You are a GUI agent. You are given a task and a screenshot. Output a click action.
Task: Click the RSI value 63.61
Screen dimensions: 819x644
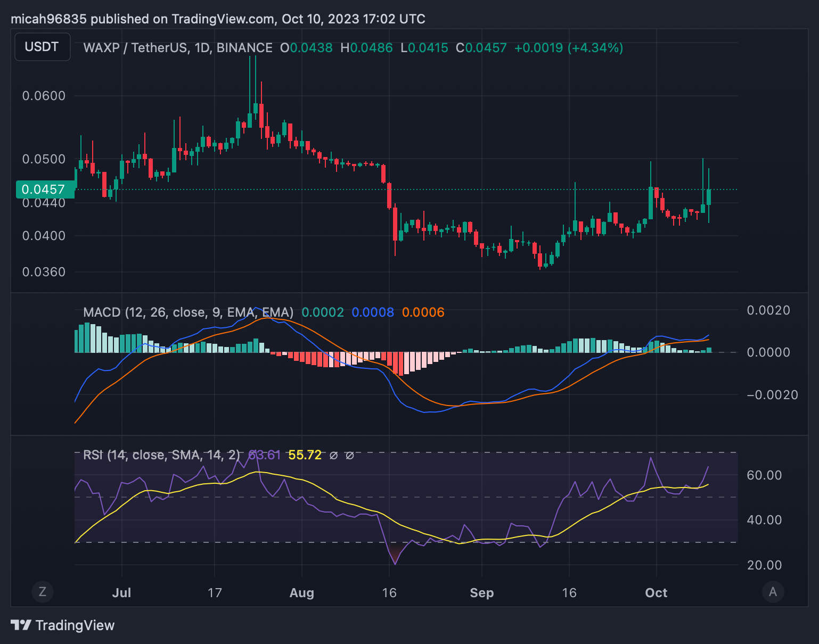click(x=265, y=455)
